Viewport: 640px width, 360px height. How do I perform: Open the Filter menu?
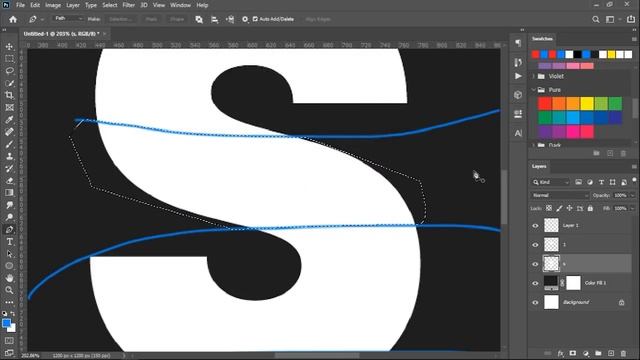coord(129,5)
